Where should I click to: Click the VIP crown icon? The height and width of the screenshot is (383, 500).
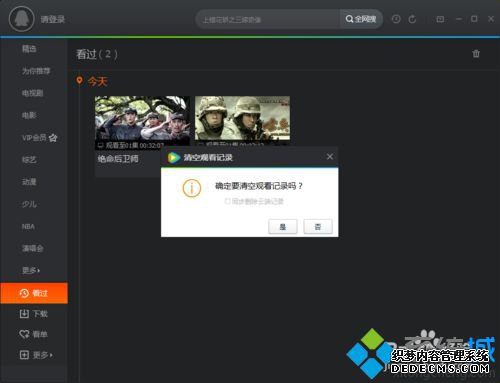53,137
